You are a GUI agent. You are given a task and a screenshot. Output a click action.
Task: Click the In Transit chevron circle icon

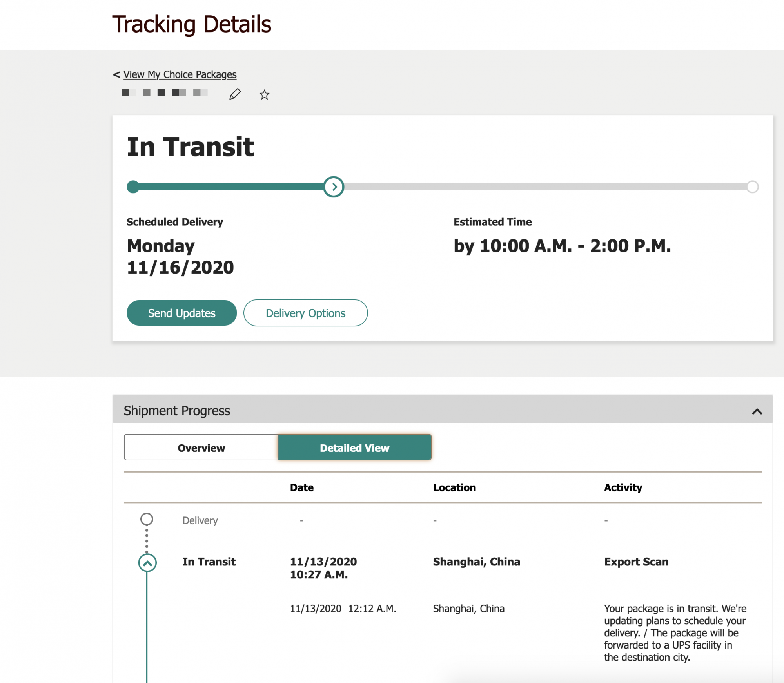click(x=147, y=563)
